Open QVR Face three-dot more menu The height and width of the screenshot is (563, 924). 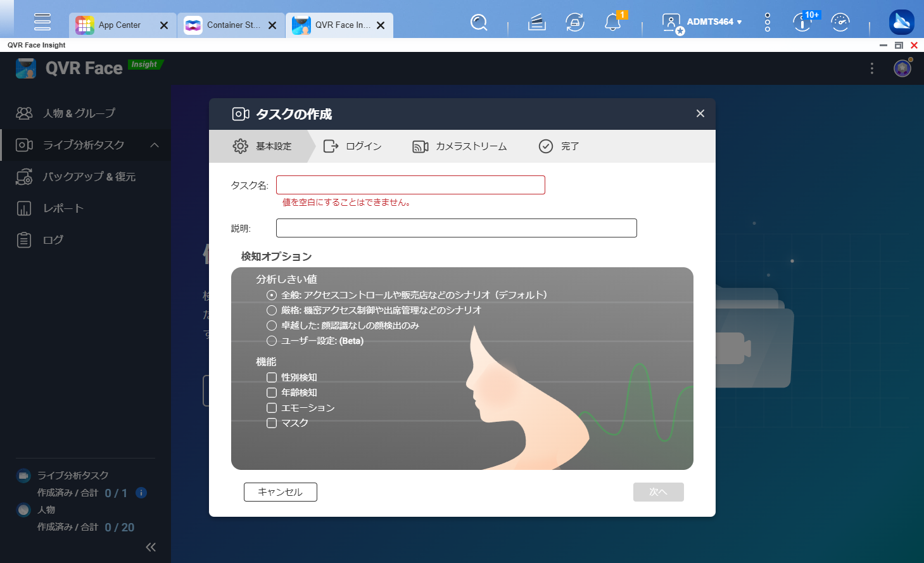872,68
